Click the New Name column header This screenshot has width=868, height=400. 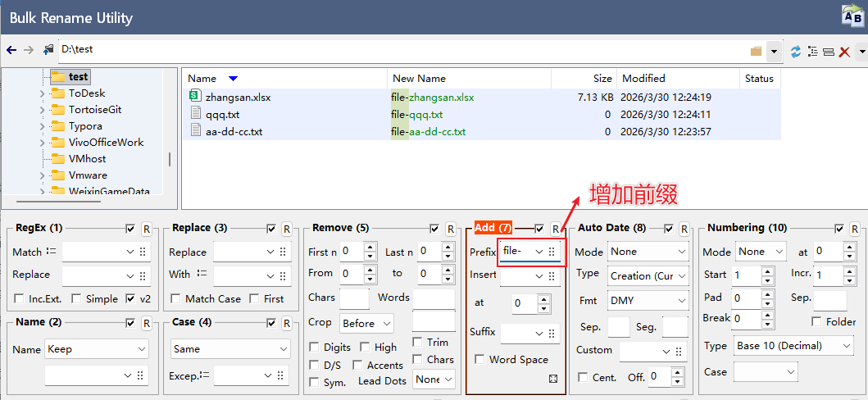pyautogui.click(x=419, y=79)
